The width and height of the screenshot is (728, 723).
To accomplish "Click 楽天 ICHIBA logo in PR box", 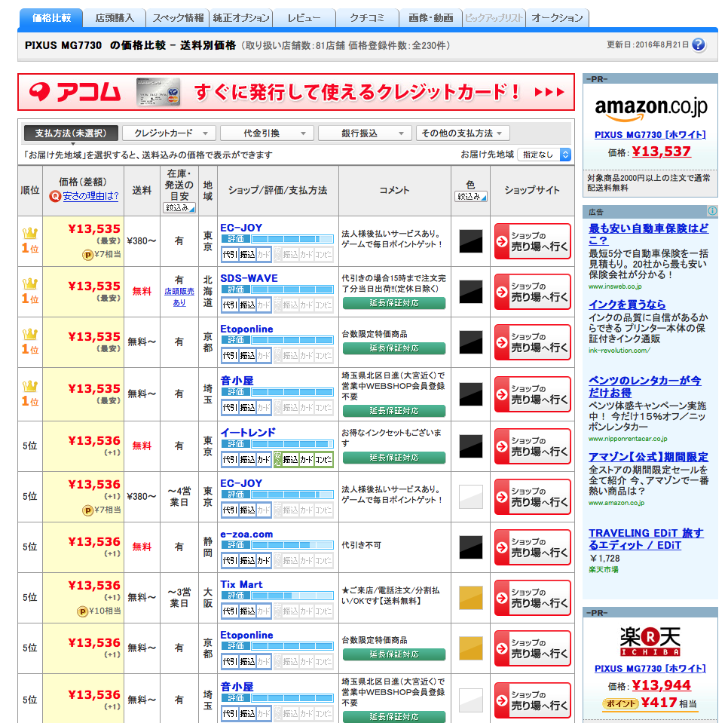I will tap(650, 642).
